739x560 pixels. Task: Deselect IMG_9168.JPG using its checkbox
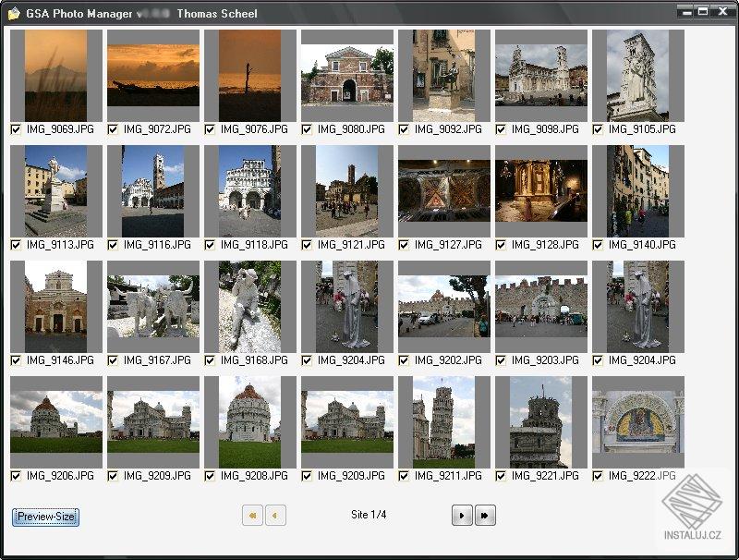(210, 360)
